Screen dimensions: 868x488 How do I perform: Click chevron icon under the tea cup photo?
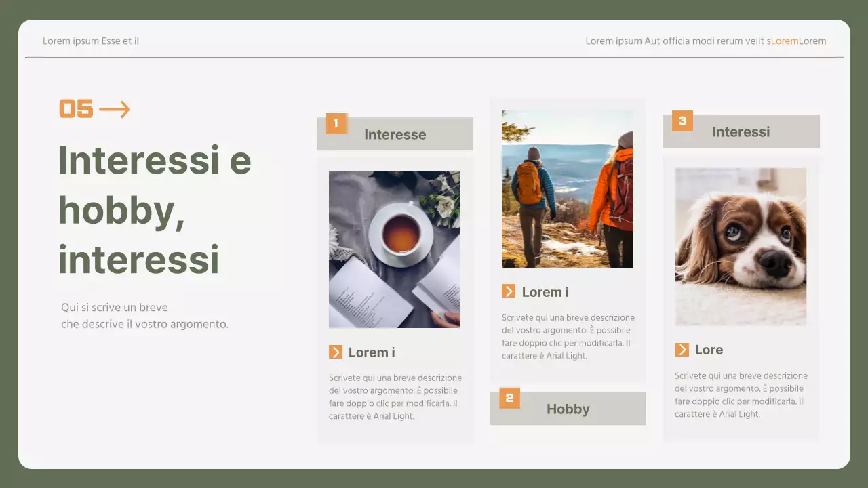coord(336,352)
